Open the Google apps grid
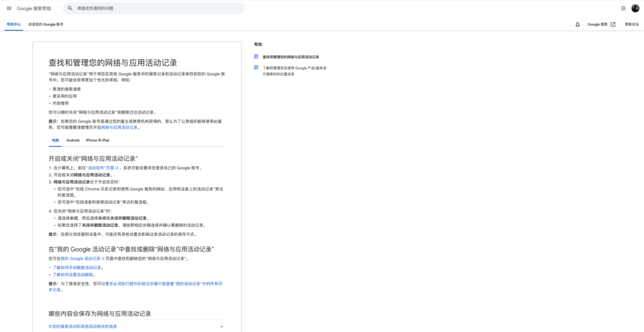644x332 pixels. (x=623, y=8)
